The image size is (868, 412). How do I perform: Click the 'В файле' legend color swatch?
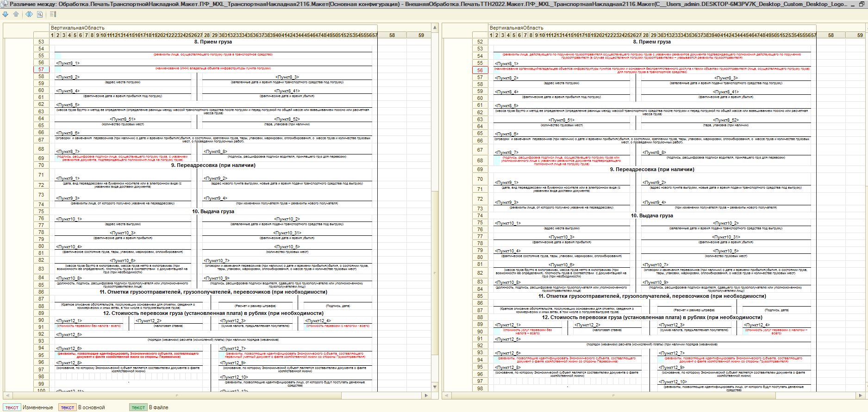tap(138, 407)
